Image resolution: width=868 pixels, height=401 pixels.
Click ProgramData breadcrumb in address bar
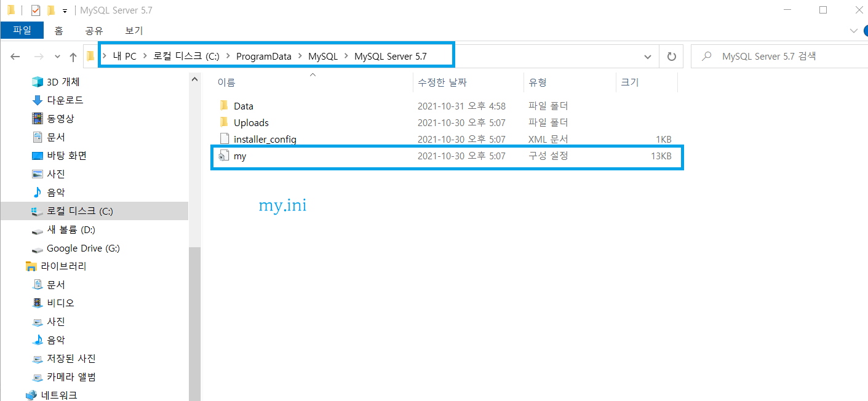tap(264, 56)
